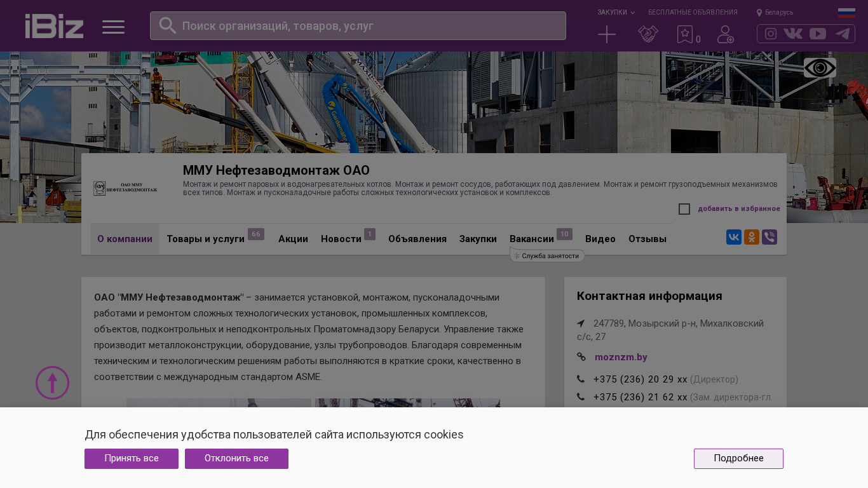Share company page via Viber
The image size is (868, 488).
tap(770, 237)
